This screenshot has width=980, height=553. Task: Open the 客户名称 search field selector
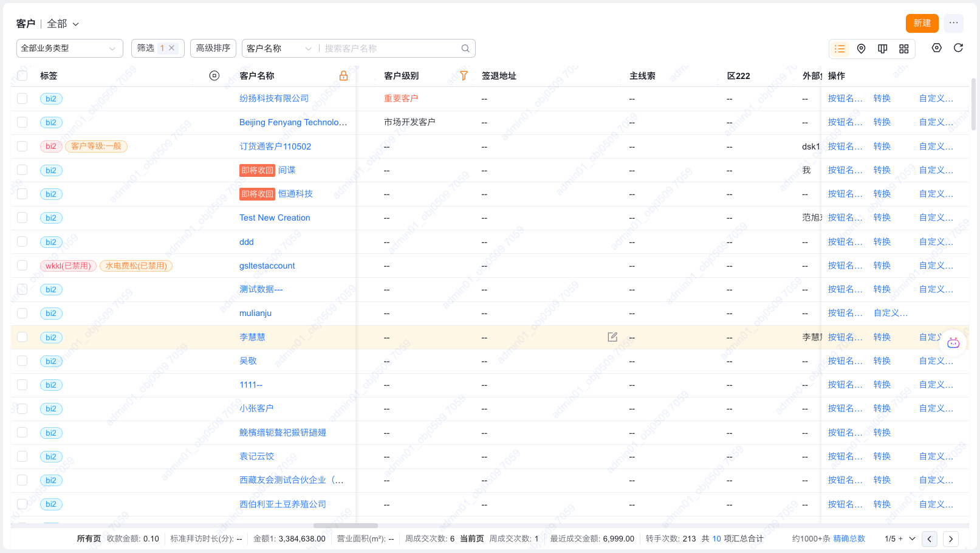coord(279,49)
